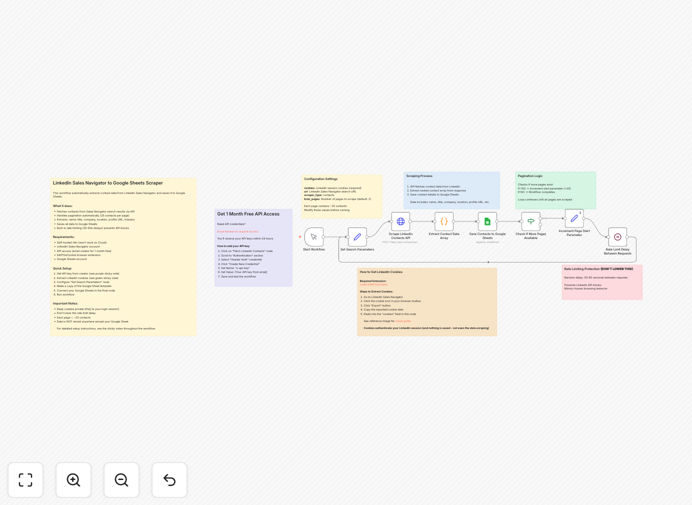
Task: Open the red visual guide link in cookies note
Action: 403,321
